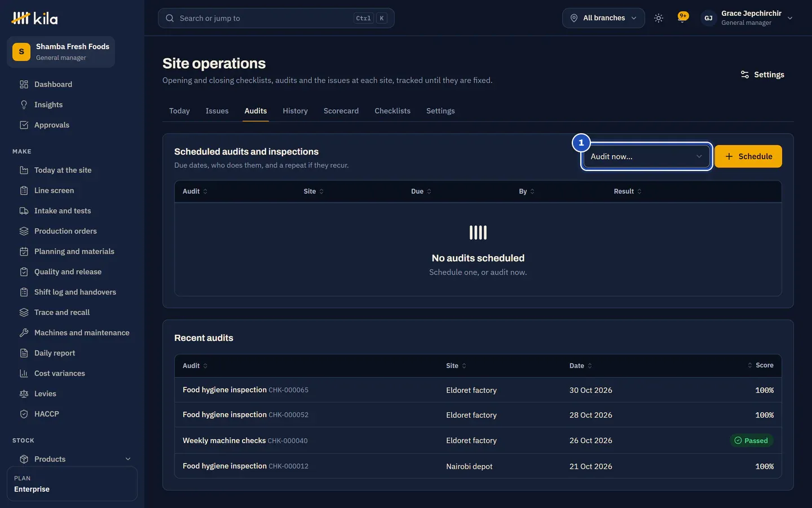Open Intake and tests truck icon

[24, 211]
